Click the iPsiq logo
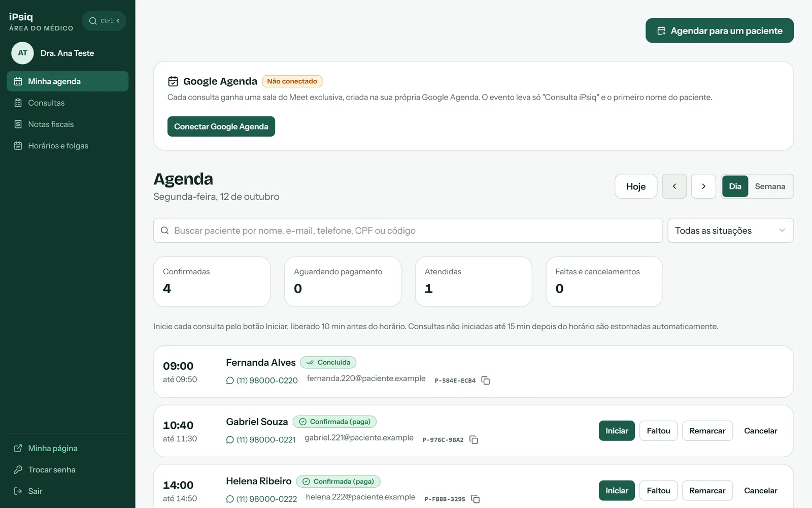This screenshot has width=812, height=508. (21, 17)
